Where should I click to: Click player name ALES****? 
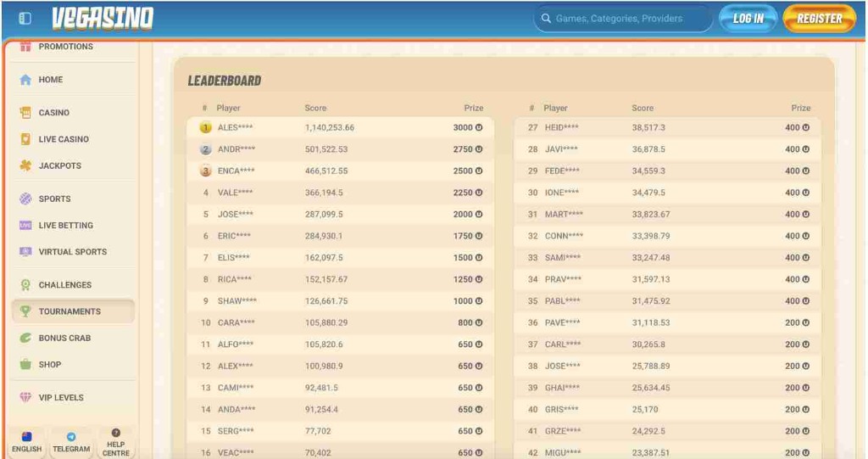236,127
